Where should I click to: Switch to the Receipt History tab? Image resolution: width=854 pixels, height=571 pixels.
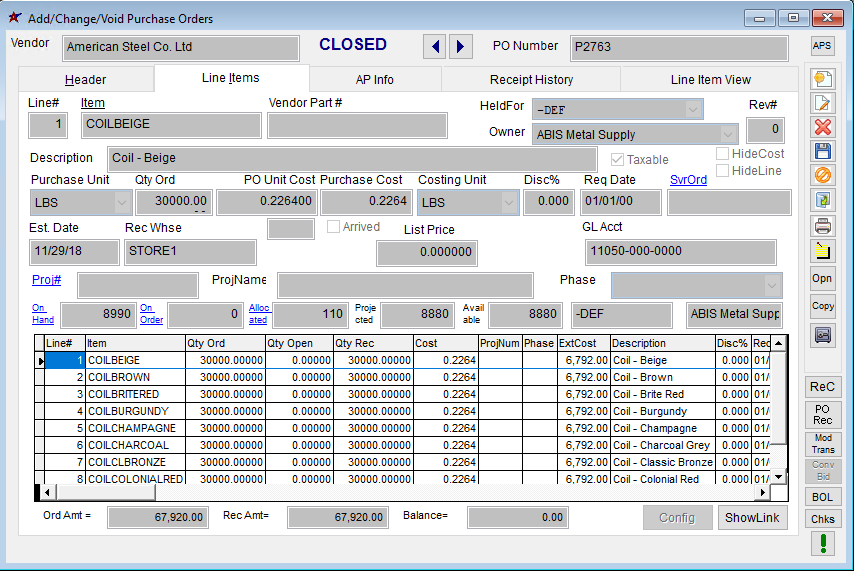click(531, 80)
